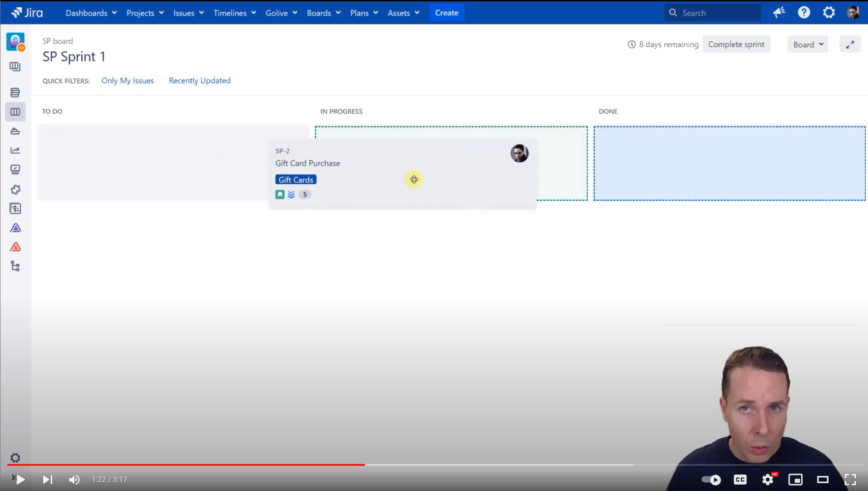Expand the Timelines dropdown
The width and height of the screenshot is (868, 491).
234,13
